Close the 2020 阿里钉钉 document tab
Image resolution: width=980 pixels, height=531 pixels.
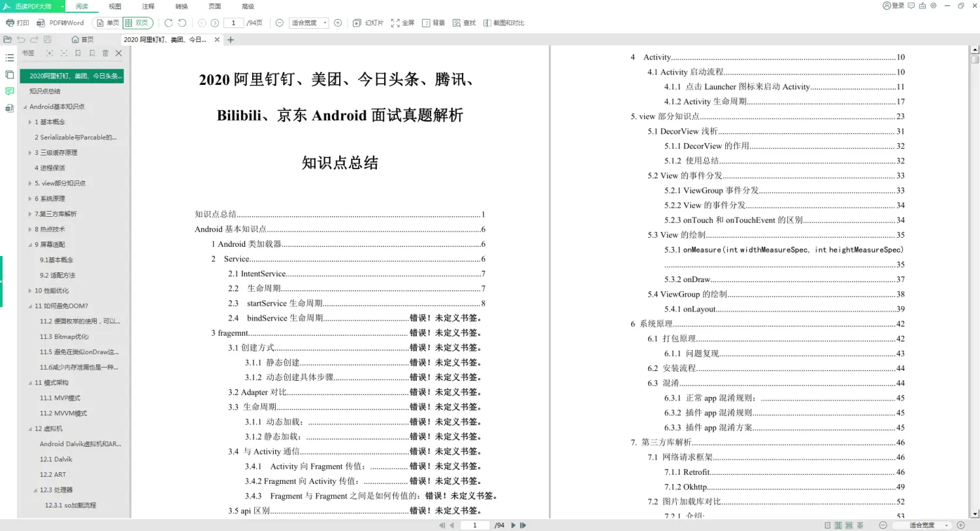tap(218, 40)
